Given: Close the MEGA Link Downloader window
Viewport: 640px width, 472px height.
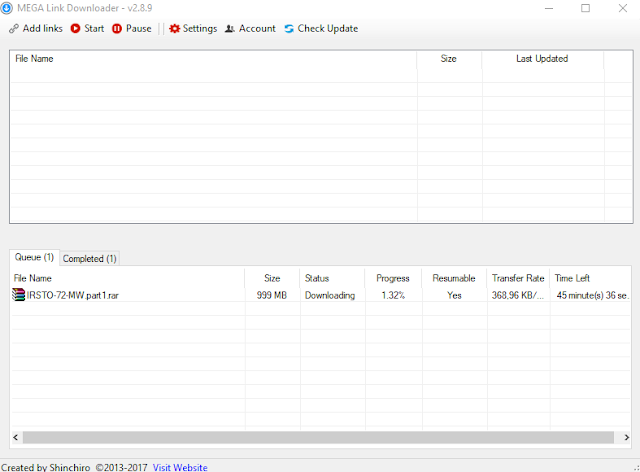Looking at the screenshot, I should point(622,8).
